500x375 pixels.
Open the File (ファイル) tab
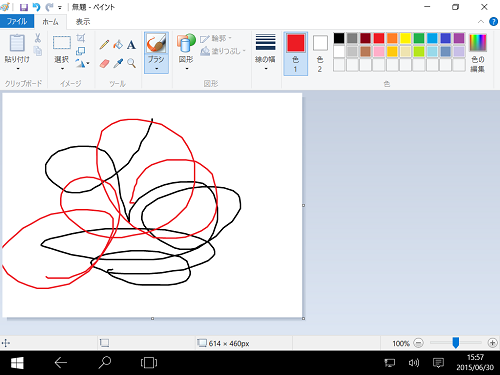pyautogui.click(x=17, y=22)
